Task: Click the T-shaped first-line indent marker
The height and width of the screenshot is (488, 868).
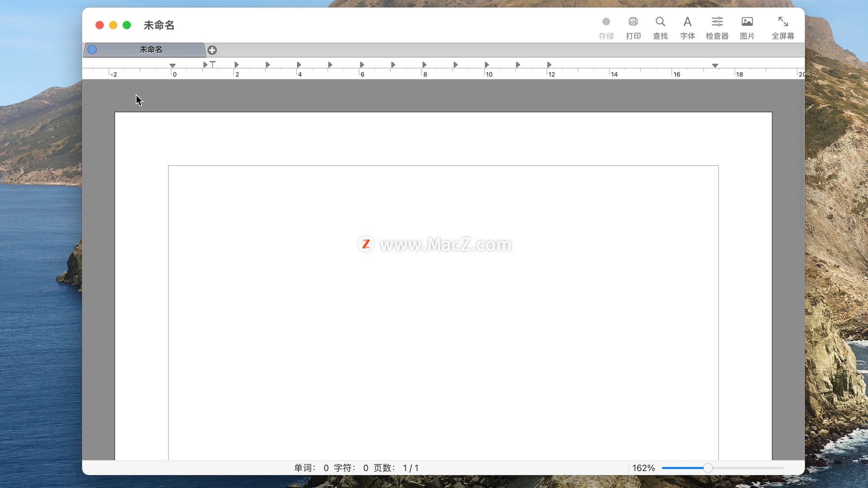Action: coord(212,64)
